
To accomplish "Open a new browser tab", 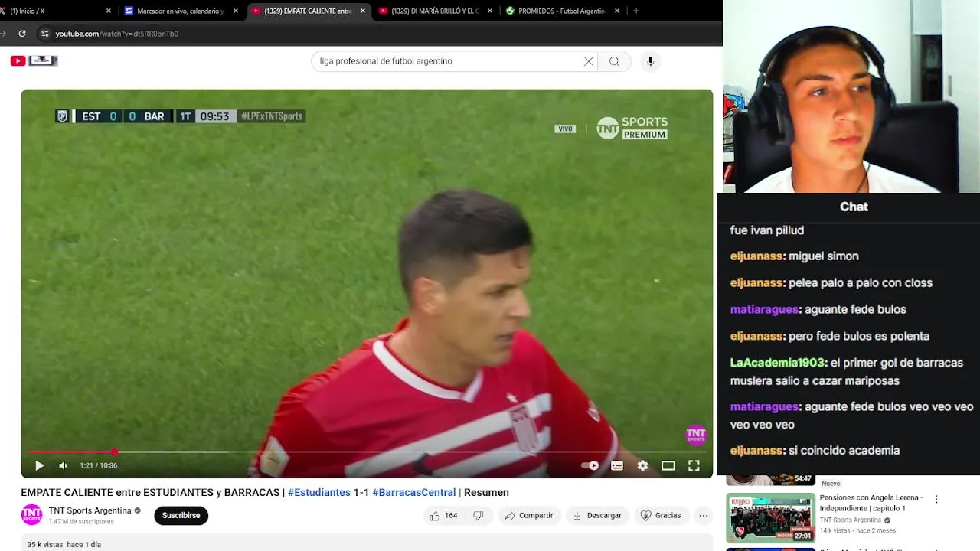I will pos(636,11).
